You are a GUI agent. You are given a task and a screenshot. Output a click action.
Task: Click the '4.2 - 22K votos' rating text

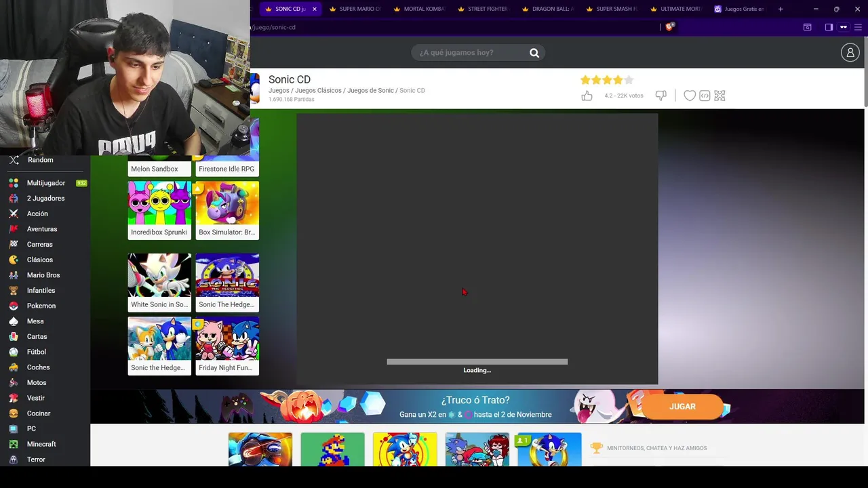pyautogui.click(x=624, y=96)
